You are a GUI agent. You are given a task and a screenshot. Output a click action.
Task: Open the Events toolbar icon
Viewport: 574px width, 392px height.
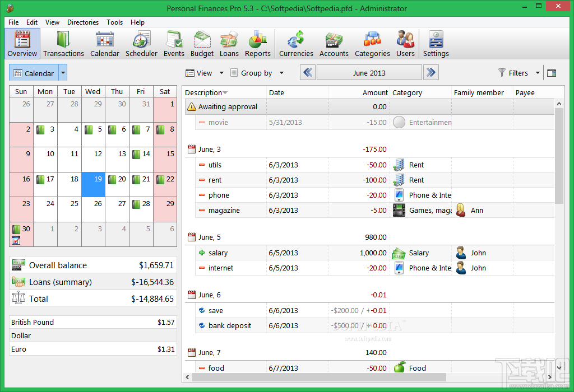174,44
